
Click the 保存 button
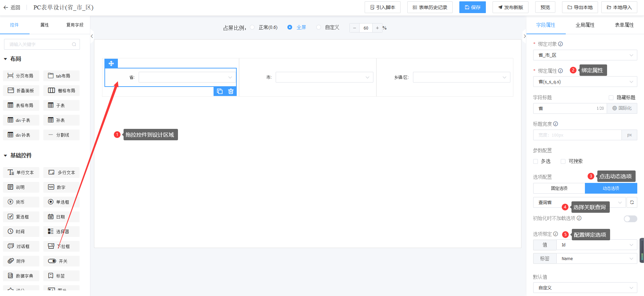[x=472, y=7]
